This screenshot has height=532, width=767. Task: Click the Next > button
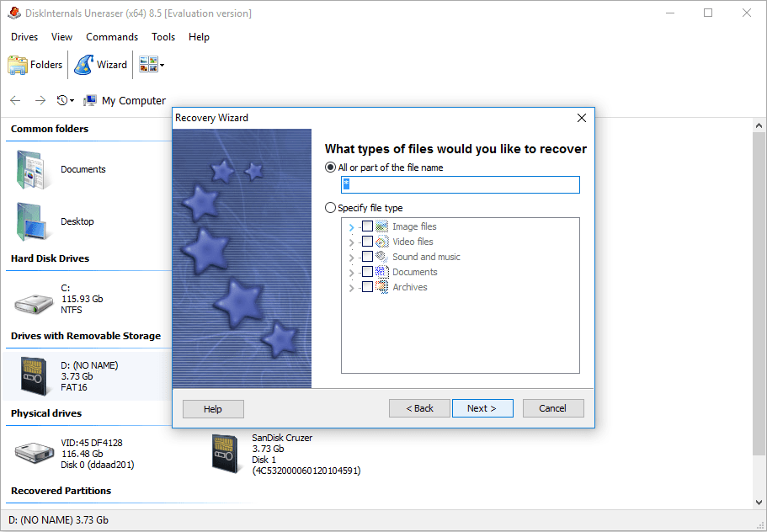pyautogui.click(x=482, y=408)
